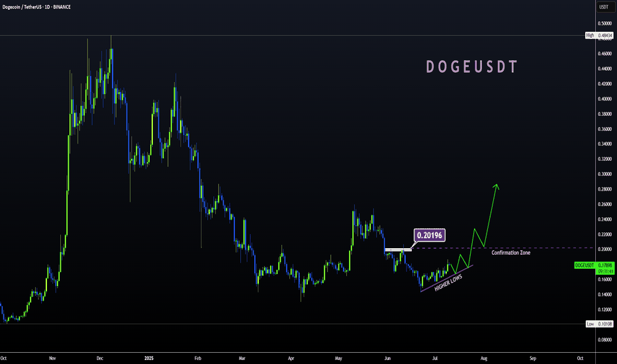Click the 0.34000 price axis tick
Viewport: 617px width, 364px height.
605,144
